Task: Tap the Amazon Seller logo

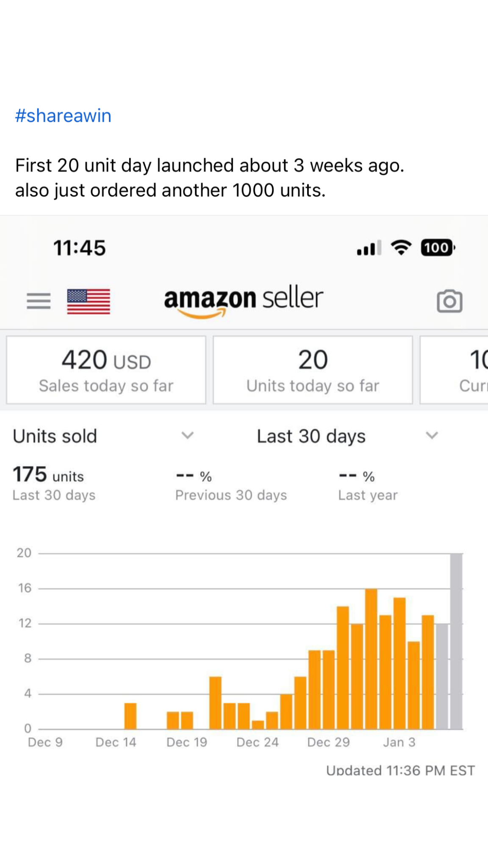Action: tap(244, 300)
